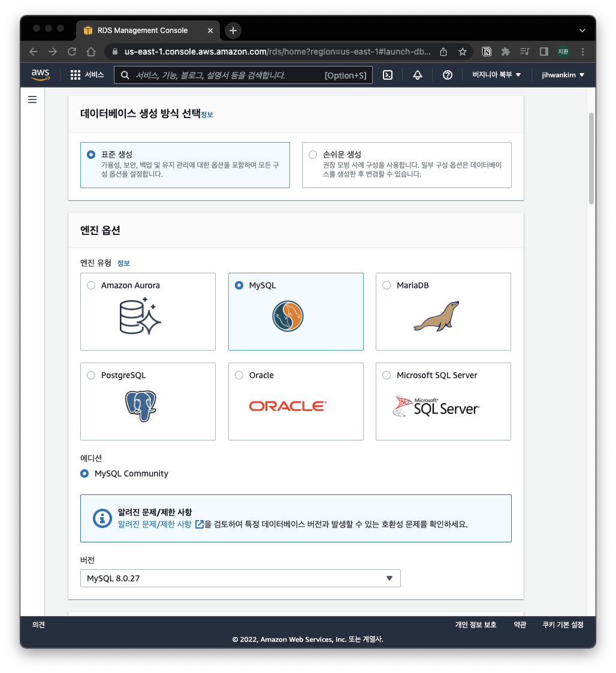The image size is (616, 673).
Task: Click the MariaDB seal logo
Action: click(x=437, y=316)
